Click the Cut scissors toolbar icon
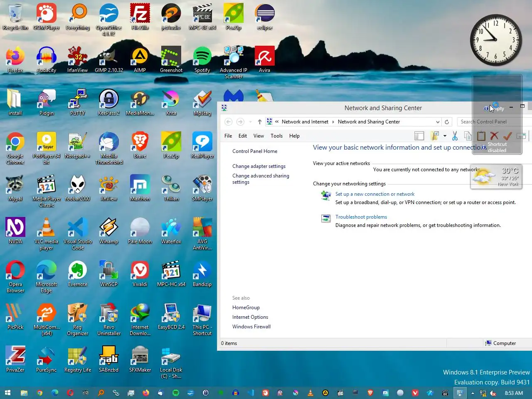The image size is (532, 399). pos(455,136)
